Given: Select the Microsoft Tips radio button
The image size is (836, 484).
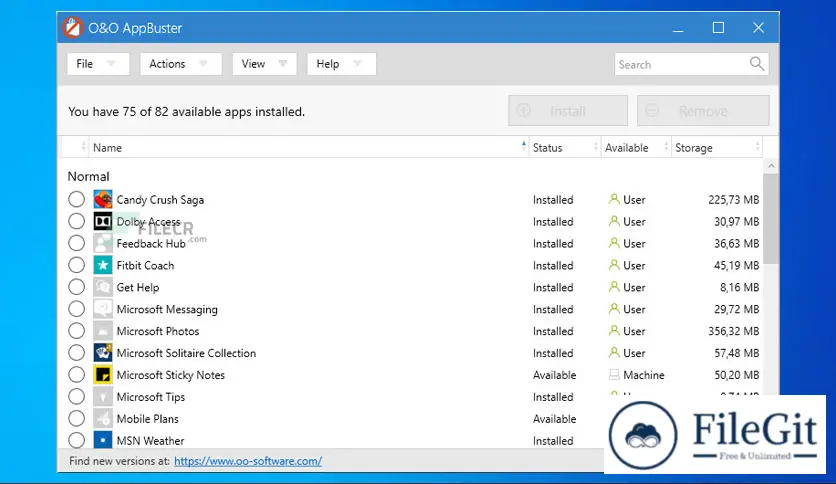Looking at the screenshot, I should tap(76, 397).
